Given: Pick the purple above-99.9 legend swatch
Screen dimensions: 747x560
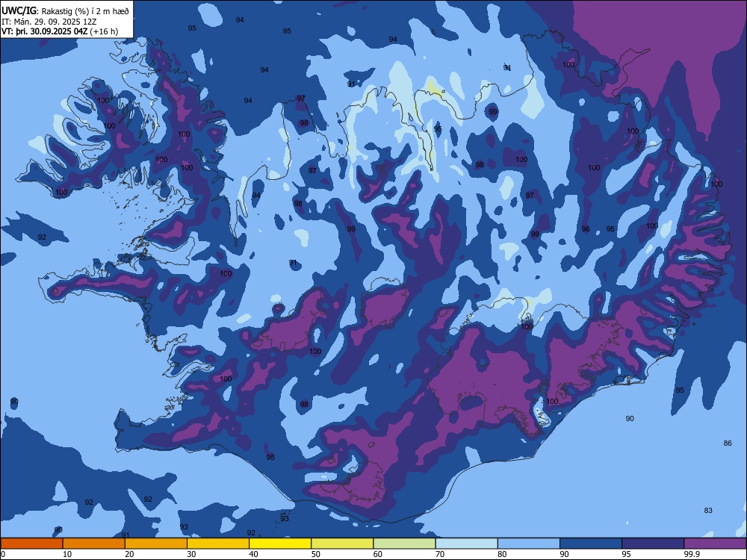Looking at the screenshot, I should [715, 544].
